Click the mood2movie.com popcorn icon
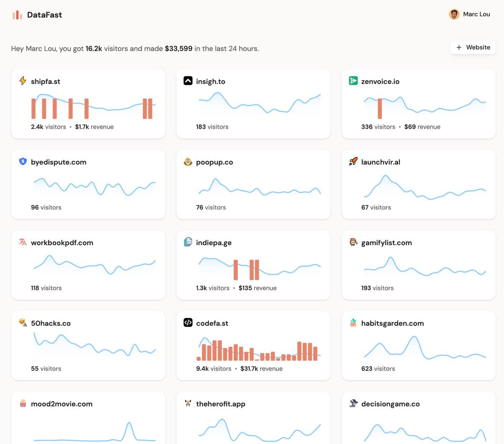Image resolution: width=504 pixels, height=444 pixels. click(23, 403)
